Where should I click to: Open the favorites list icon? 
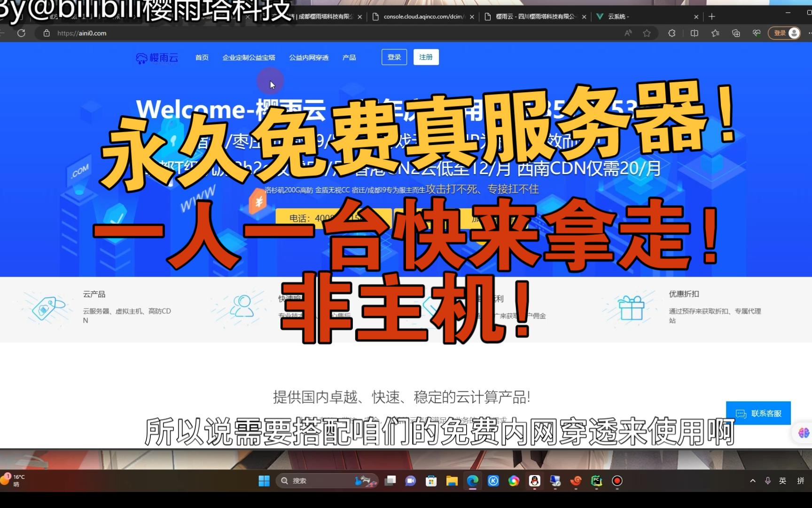[x=715, y=33]
